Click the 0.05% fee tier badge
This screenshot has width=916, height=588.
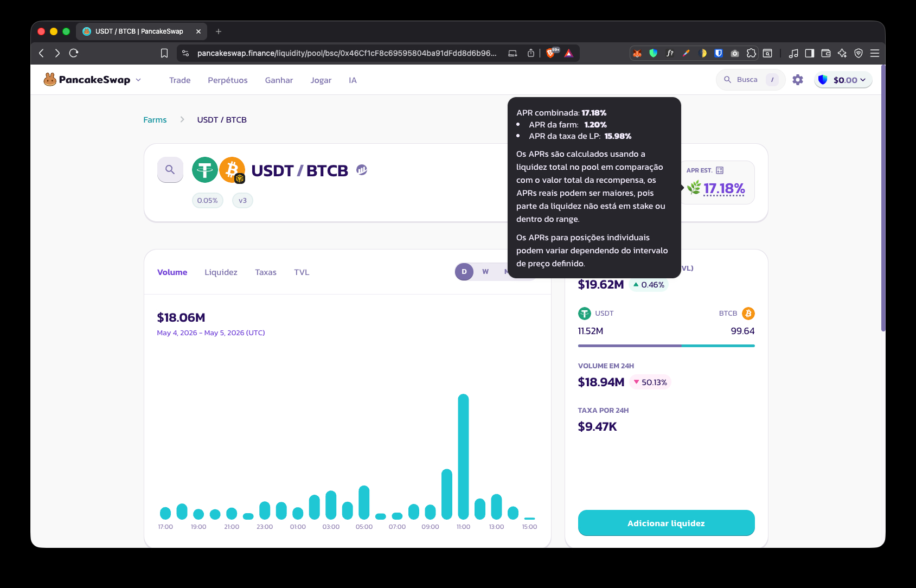(208, 201)
